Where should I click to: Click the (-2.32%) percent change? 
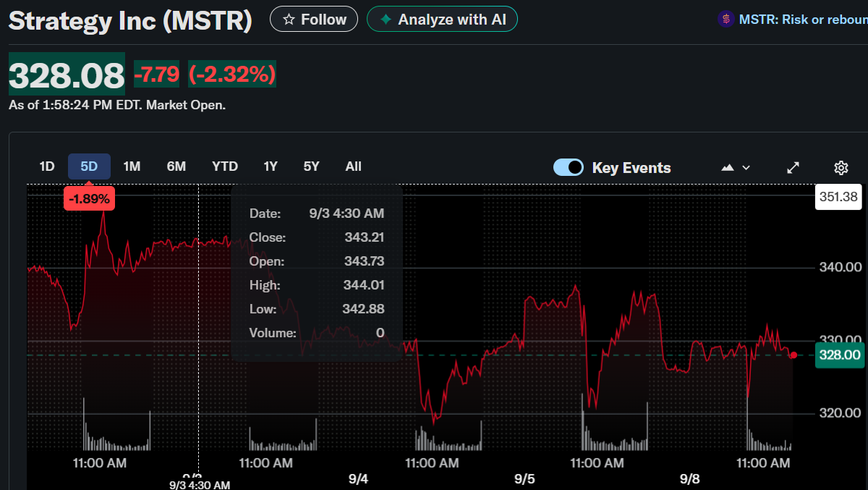[x=232, y=74]
